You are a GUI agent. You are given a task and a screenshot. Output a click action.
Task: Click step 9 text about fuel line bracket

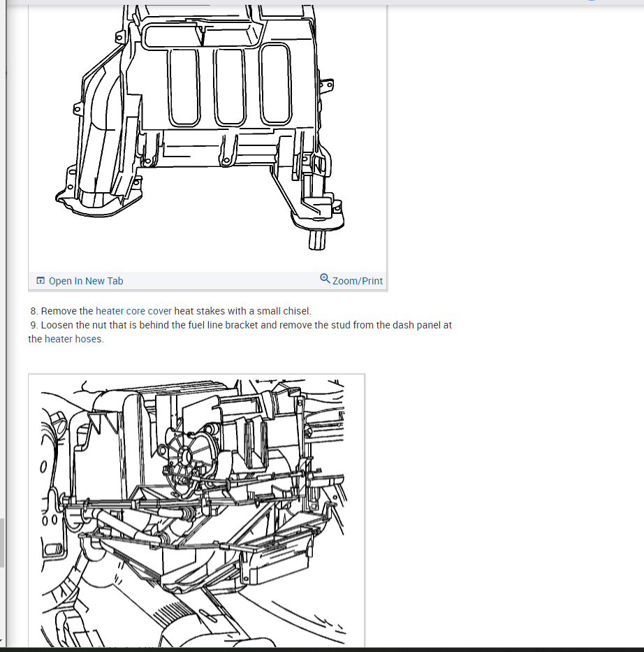click(240, 332)
